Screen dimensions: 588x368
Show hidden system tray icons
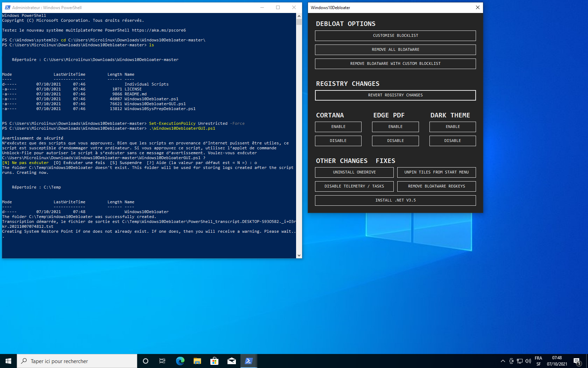tap(503, 361)
